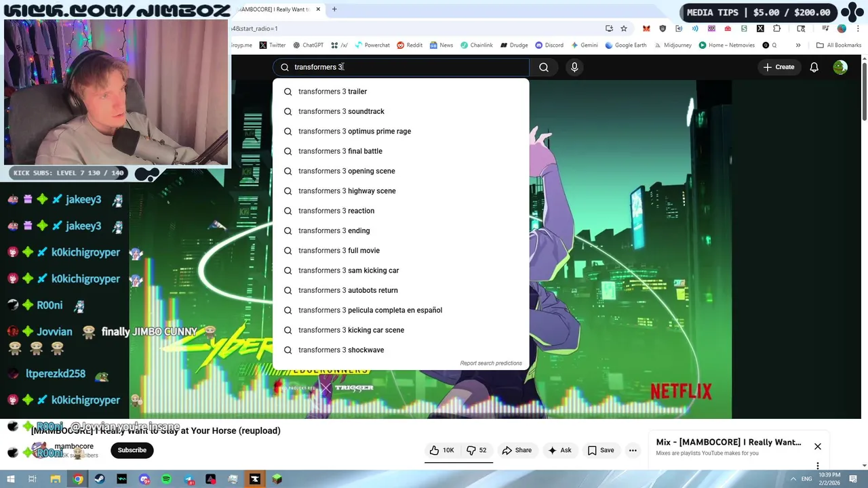Start voice search with the microphone icon
868x488 pixels.
point(574,67)
